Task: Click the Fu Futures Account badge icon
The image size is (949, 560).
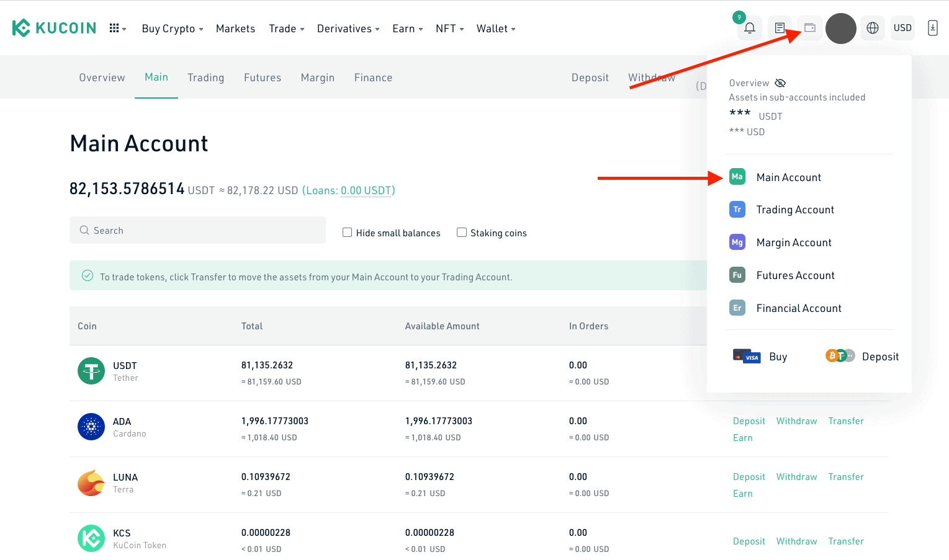Action: tap(737, 275)
